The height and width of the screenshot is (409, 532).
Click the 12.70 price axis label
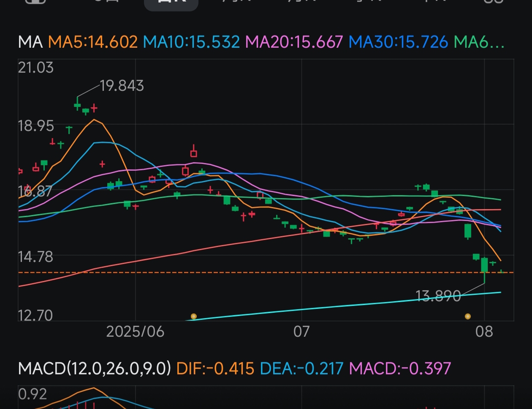point(35,315)
